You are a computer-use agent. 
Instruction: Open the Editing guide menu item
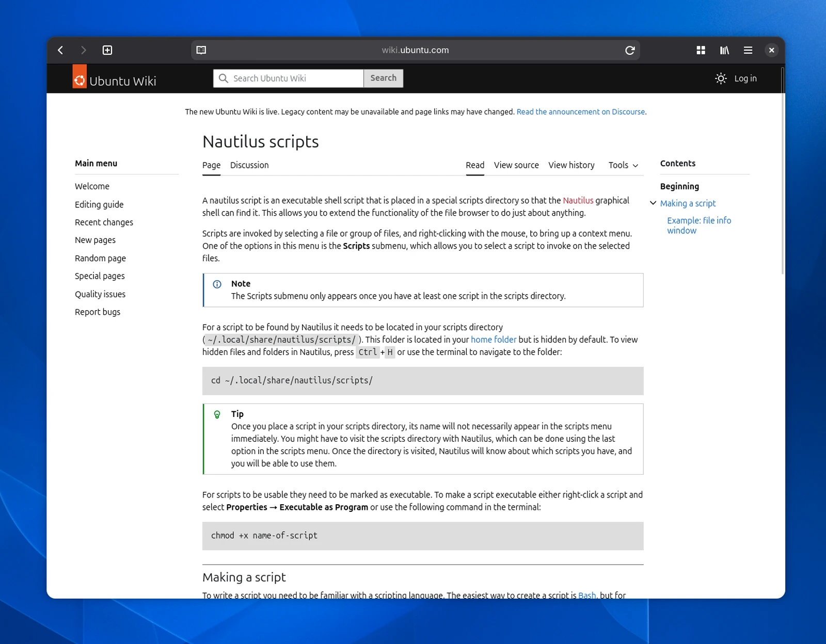99,204
